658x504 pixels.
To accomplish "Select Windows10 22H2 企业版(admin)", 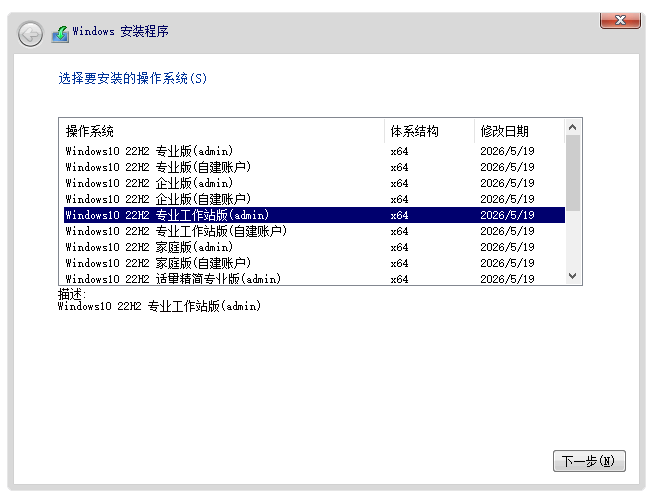I will point(314,183).
